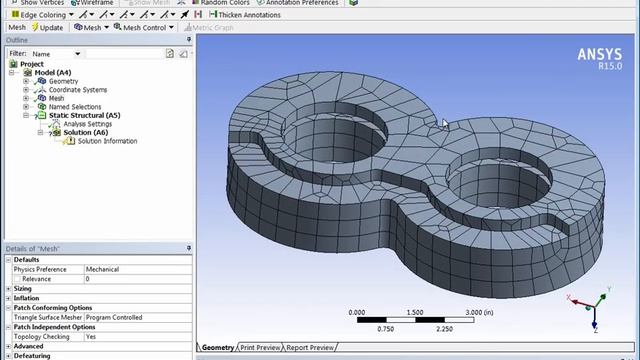Toggle Thicken Annotations
Image resolution: width=640 pixels, height=360 pixels.
click(x=245, y=15)
